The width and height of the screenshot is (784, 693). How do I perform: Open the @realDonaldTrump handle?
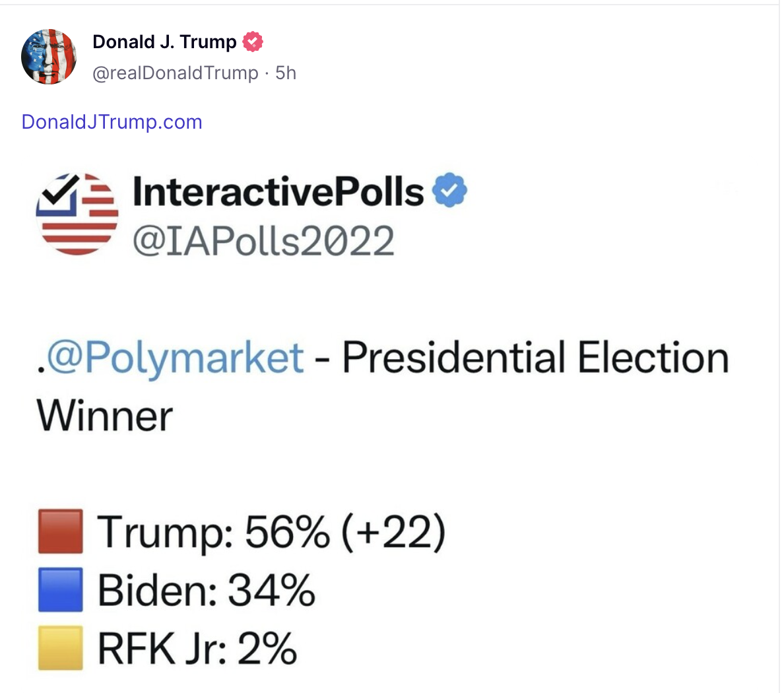tap(176, 73)
